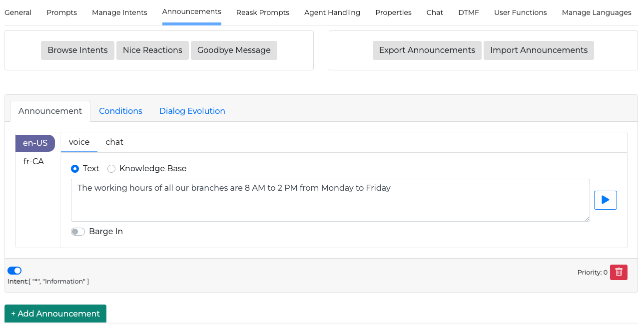The image size is (644, 326).
Task: Go to Manage Intents menu
Action: click(119, 12)
